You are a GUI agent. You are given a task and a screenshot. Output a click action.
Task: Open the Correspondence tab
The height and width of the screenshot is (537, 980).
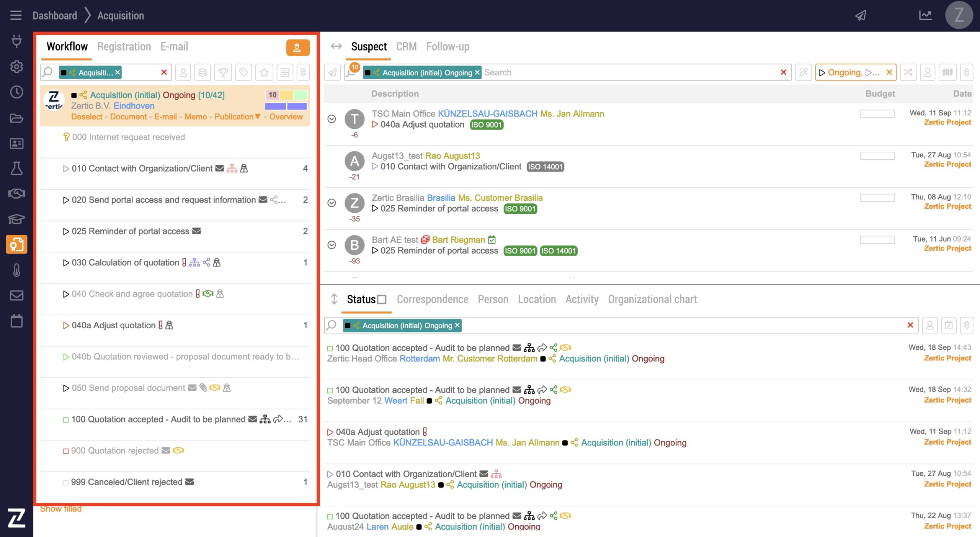pos(432,300)
